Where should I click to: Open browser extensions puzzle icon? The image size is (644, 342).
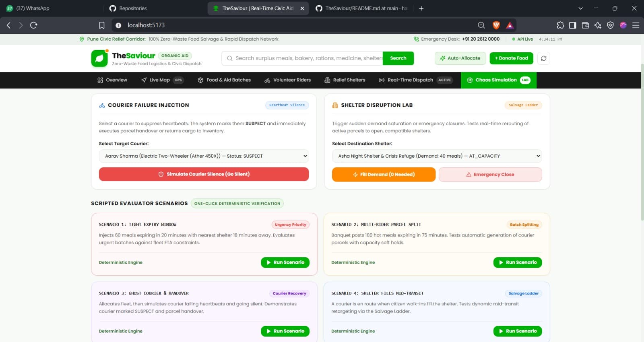point(560,25)
